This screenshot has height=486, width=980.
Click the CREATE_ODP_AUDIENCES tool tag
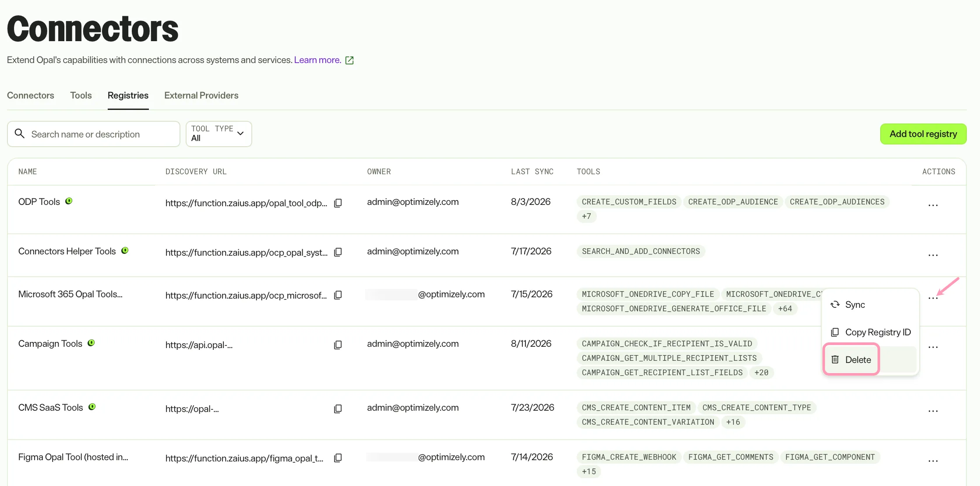pos(837,202)
